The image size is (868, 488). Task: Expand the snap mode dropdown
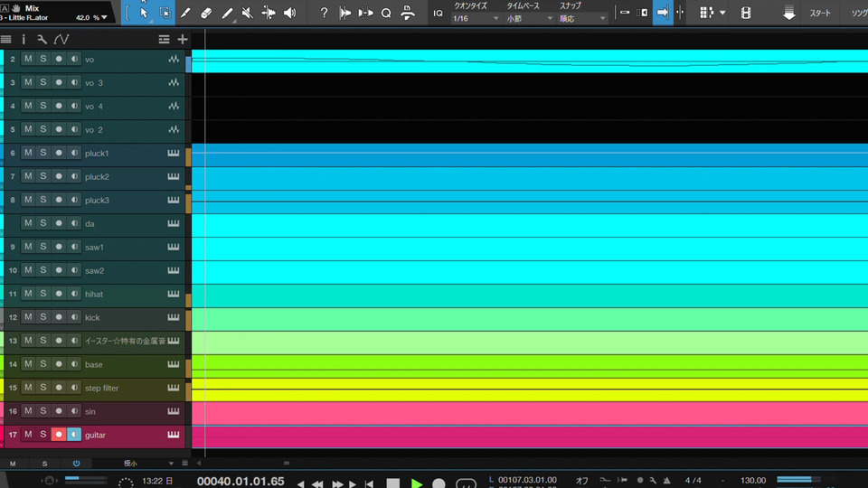click(582, 18)
